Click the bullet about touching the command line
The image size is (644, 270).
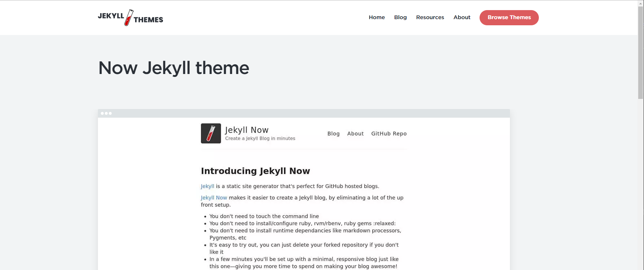[264, 216]
